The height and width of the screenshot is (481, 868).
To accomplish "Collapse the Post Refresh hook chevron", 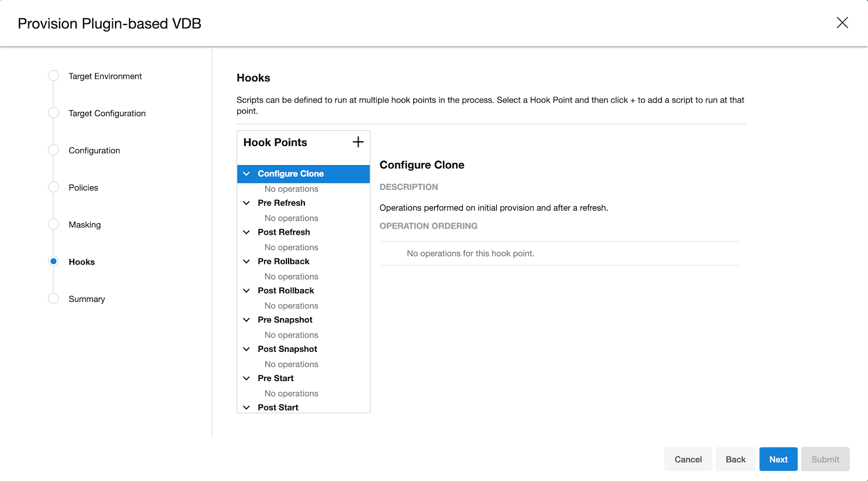I will [x=246, y=232].
